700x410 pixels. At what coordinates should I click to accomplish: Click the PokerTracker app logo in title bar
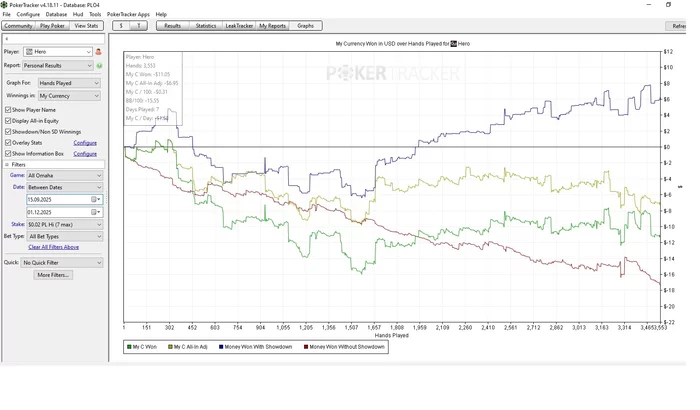(x=4, y=5)
